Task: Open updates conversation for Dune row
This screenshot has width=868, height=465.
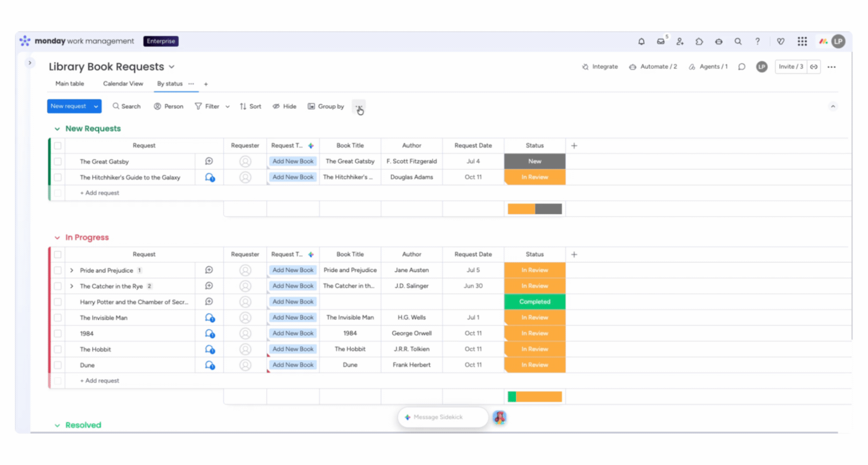Action: click(x=210, y=365)
